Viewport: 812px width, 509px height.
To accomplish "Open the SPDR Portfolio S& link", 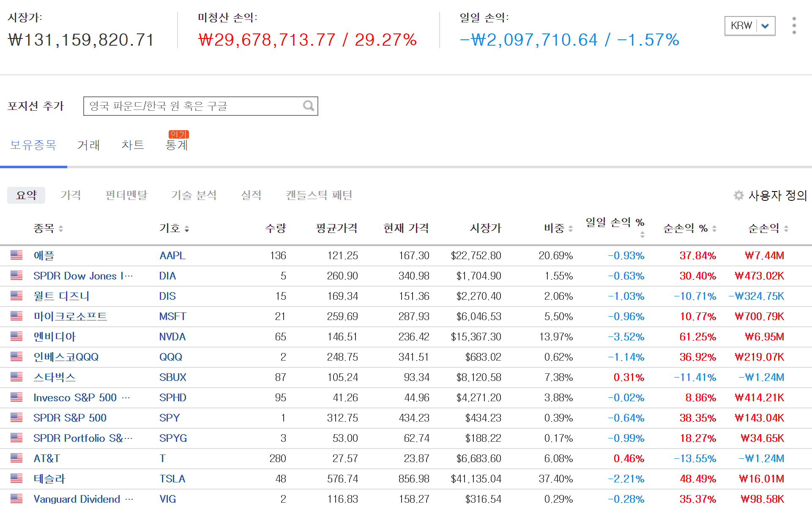I will pos(83,438).
